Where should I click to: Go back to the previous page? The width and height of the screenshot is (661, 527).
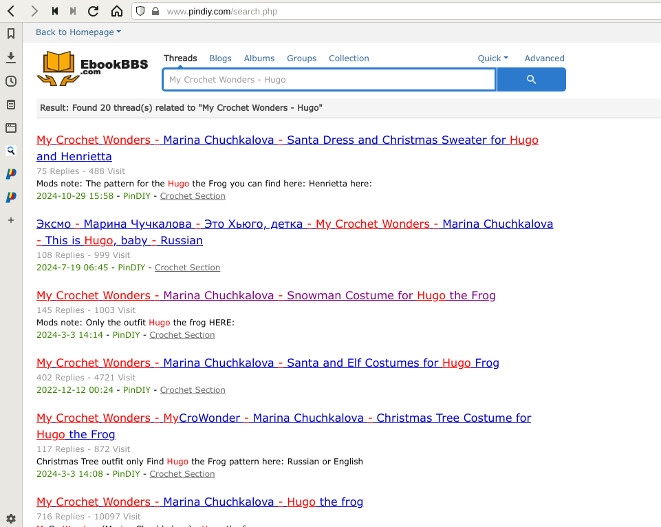(11, 11)
